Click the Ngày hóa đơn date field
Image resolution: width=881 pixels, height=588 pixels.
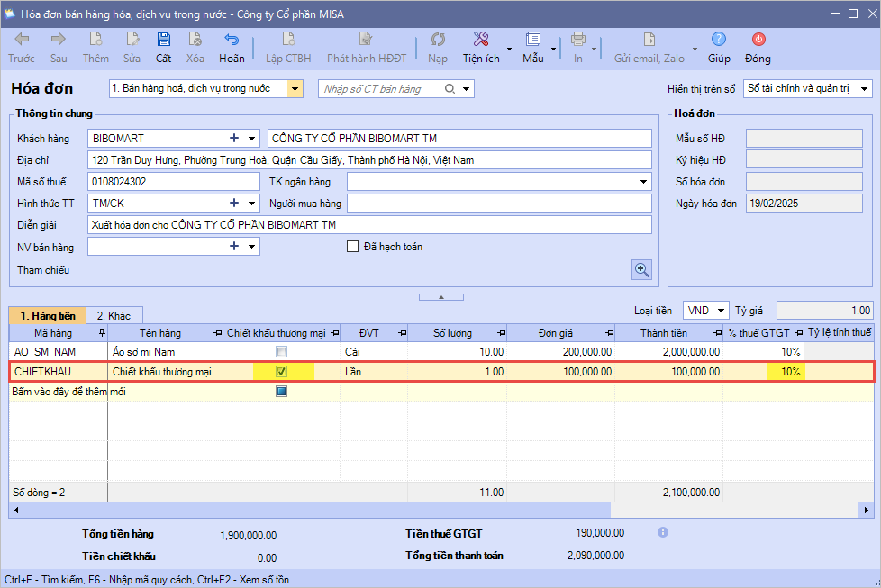click(804, 204)
